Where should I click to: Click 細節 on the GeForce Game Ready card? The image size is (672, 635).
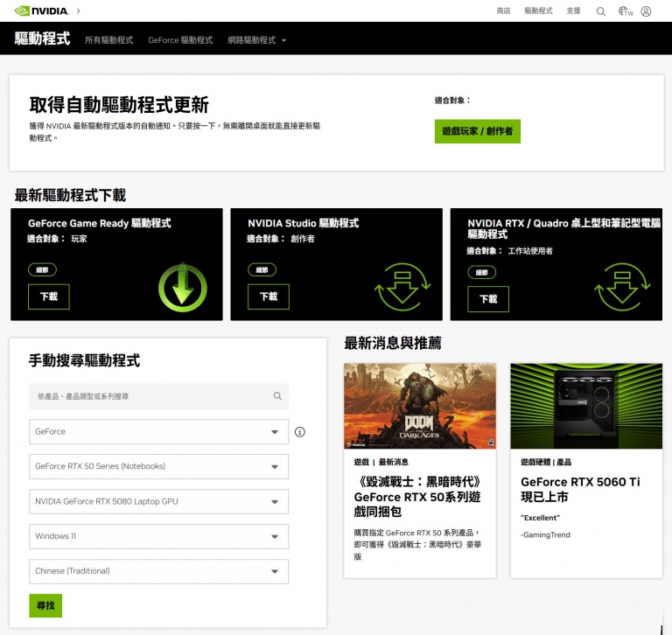pyautogui.click(x=42, y=270)
